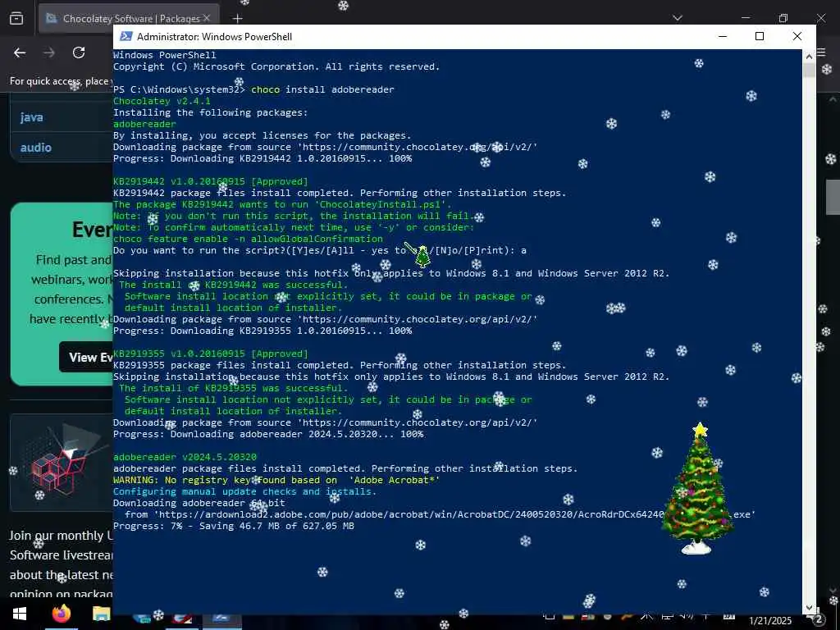Click PowerShell scrollbar down arrow
This screenshot has height=630, width=840.
[809, 608]
